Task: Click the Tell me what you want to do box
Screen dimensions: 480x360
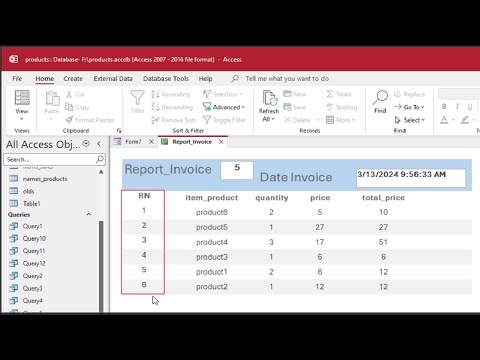Action: pos(287,79)
